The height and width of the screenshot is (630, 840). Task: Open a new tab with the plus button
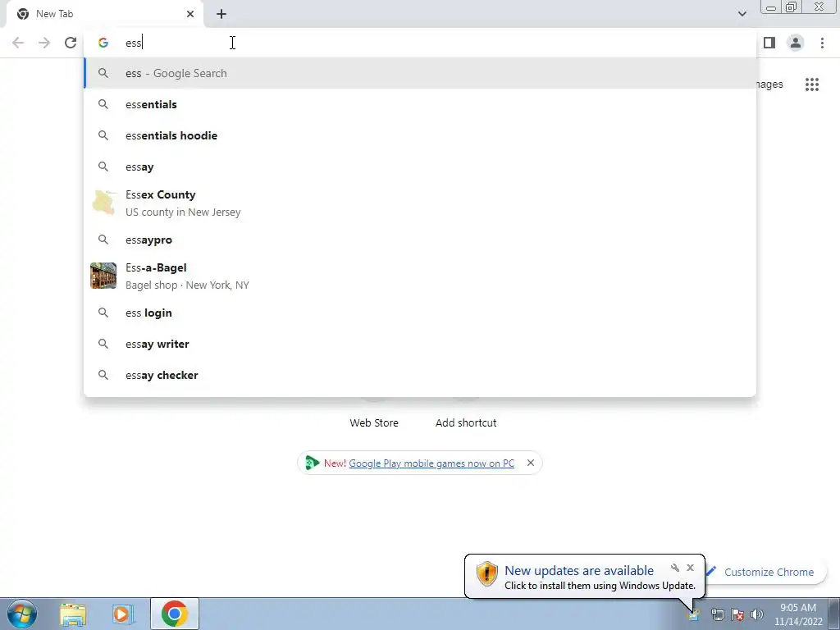(221, 14)
